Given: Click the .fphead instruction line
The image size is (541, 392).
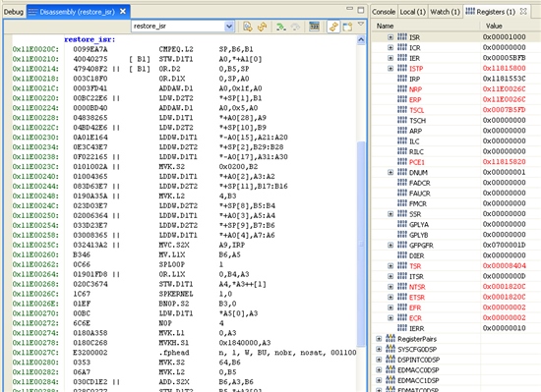Looking at the screenshot, I should click(185, 353).
